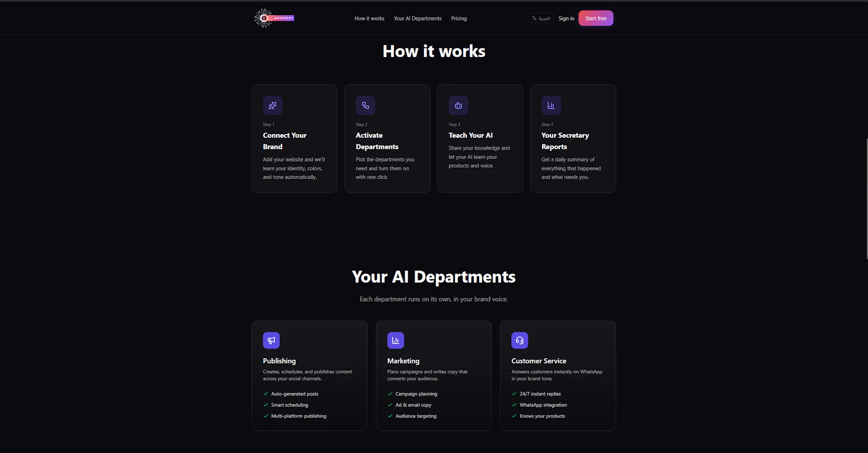Screen dimensions: 868x453
Task: Click the checkmark beside Knows your products
Action: [514, 416]
